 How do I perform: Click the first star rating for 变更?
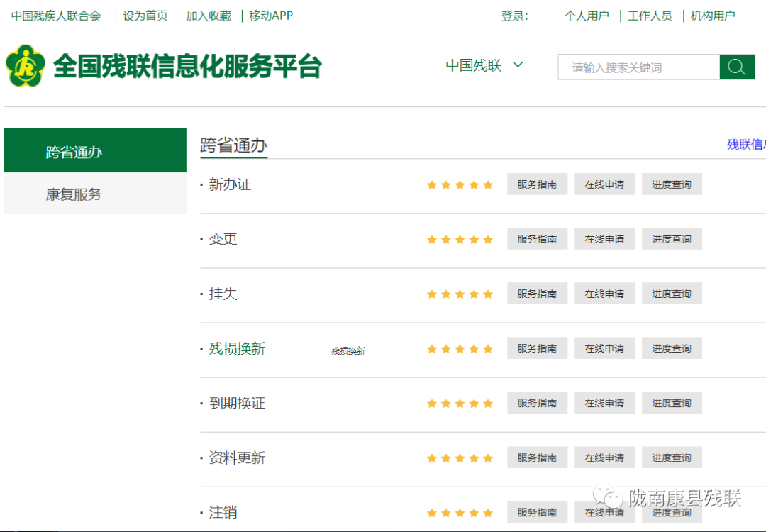pos(432,239)
